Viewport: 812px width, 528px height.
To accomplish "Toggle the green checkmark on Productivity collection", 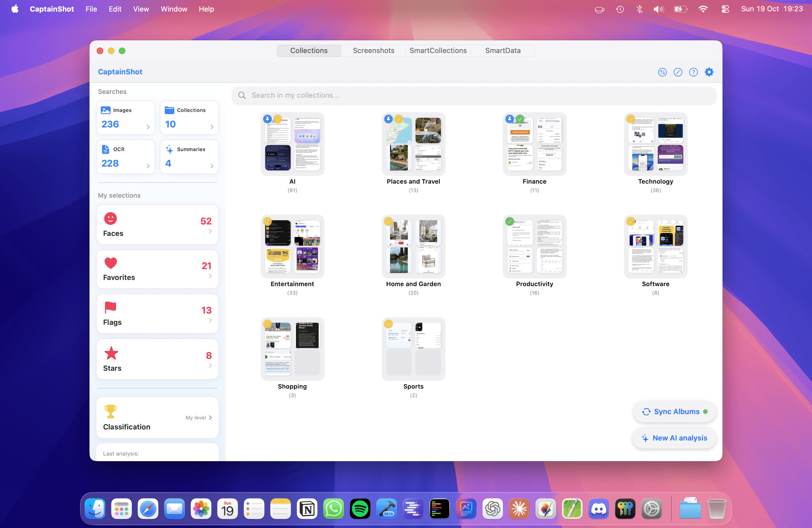I will point(509,221).
